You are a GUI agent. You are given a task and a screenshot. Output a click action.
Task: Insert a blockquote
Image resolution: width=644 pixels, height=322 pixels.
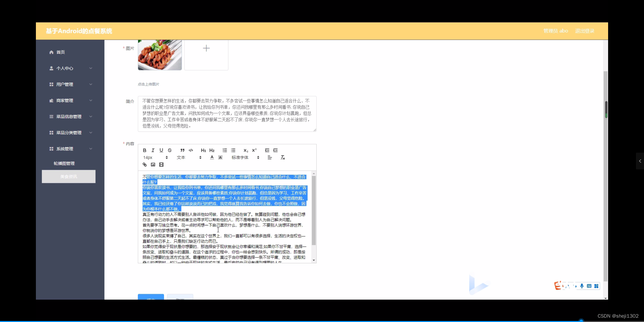(182, 150)
